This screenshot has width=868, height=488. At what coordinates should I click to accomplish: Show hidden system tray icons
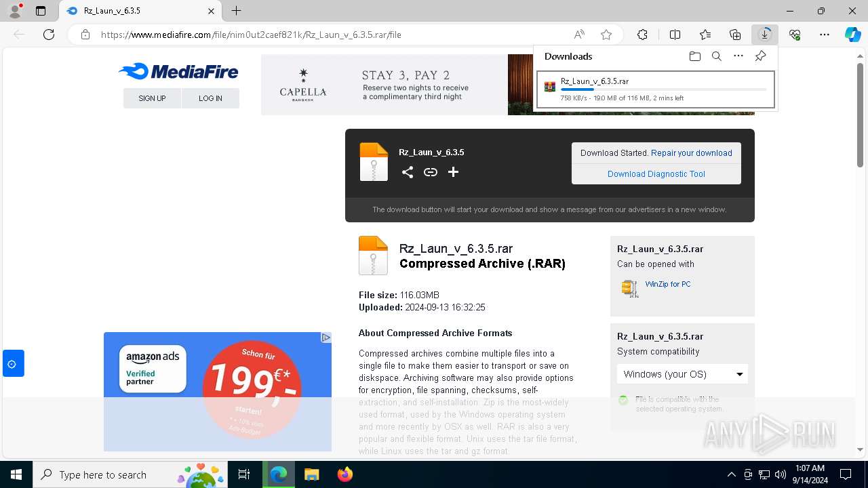pyautogui.click(x=732, y=474)
